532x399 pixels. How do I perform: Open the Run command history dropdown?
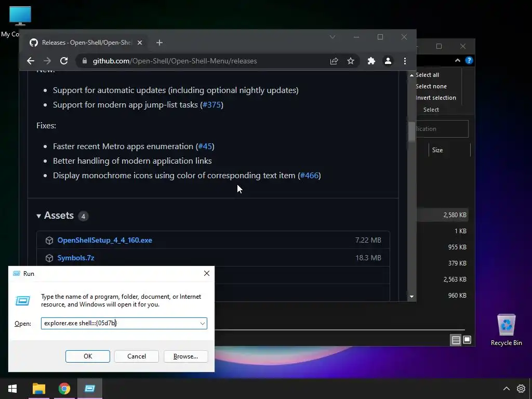[x=203, y=323]
